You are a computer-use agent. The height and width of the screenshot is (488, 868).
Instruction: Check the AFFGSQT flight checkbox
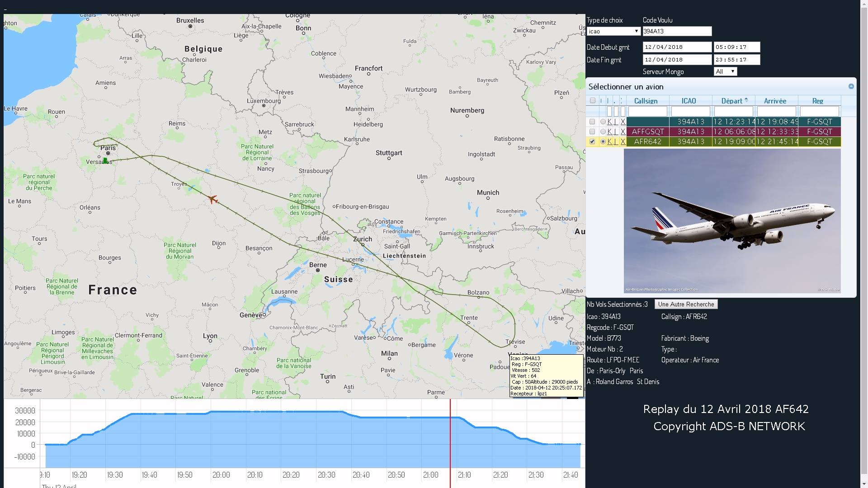click(592, 131)
